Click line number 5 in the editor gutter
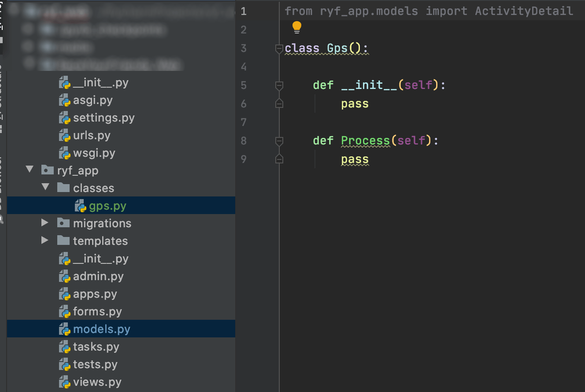Viewport: 585px width, 392px height. pyautogui.click(x=244, y=85)
